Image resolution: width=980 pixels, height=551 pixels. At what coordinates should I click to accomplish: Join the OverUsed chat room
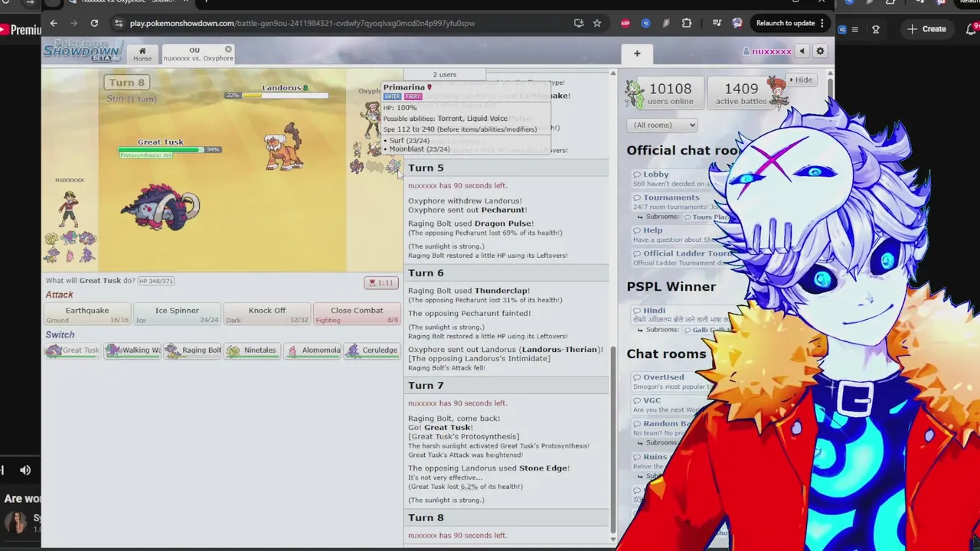663,377
